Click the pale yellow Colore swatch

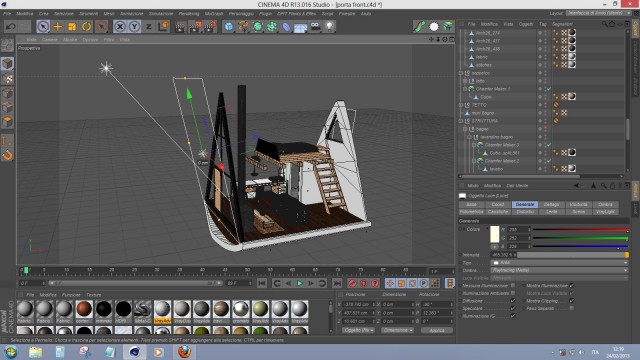[494, 234]
